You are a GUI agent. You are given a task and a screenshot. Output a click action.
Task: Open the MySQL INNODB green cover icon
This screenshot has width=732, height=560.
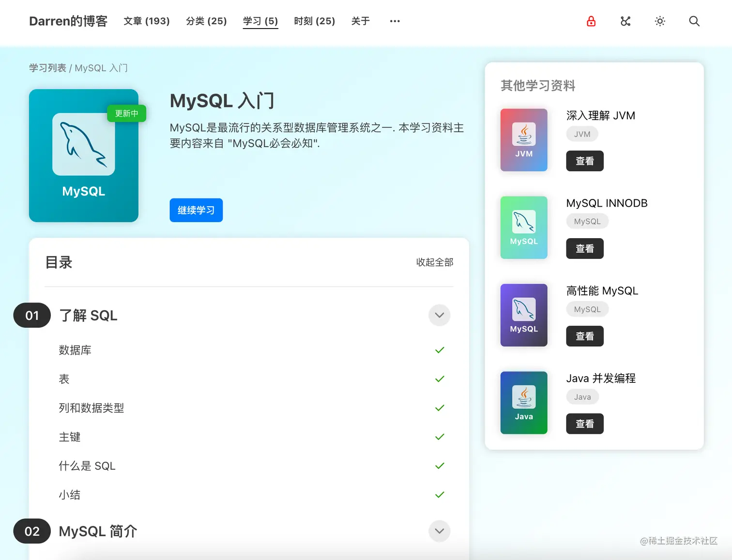(524, 227)
